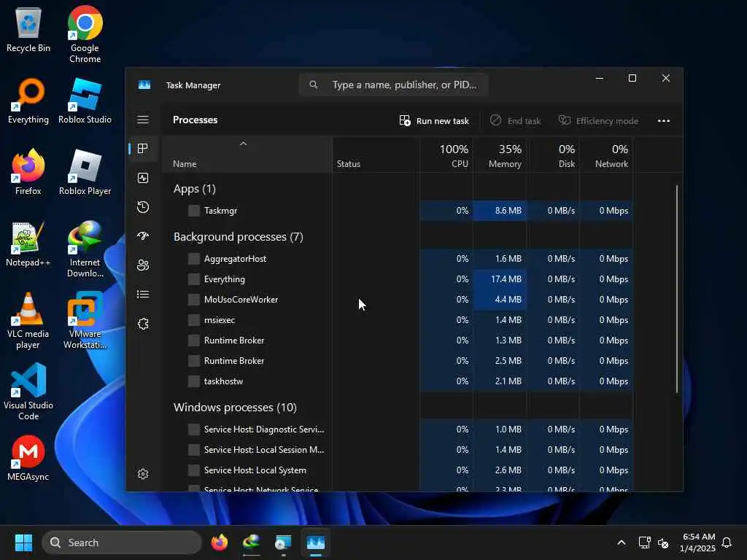Select Runtime Broker 2.5 MB row
Viewport: 747px width, 560px height.
[398, 361]
